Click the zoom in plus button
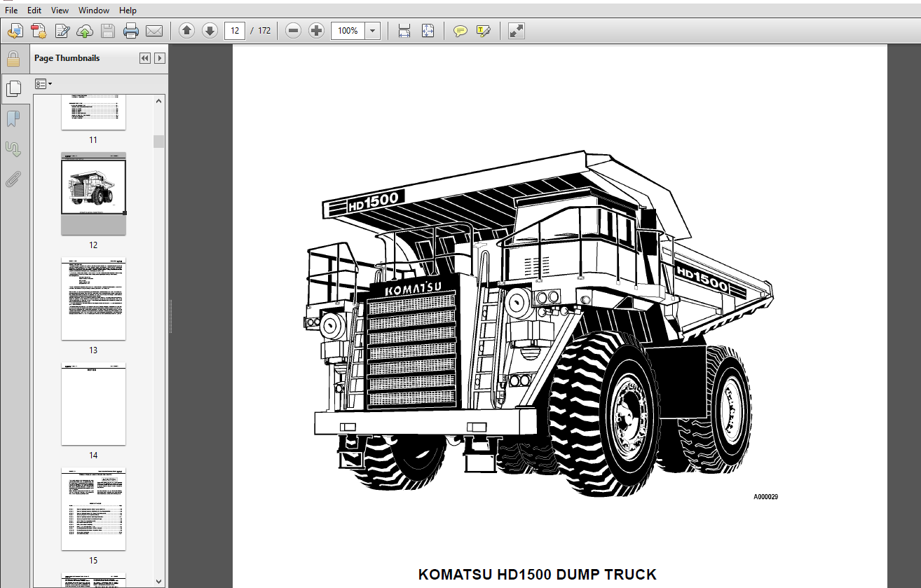 [x=317, y=31]
